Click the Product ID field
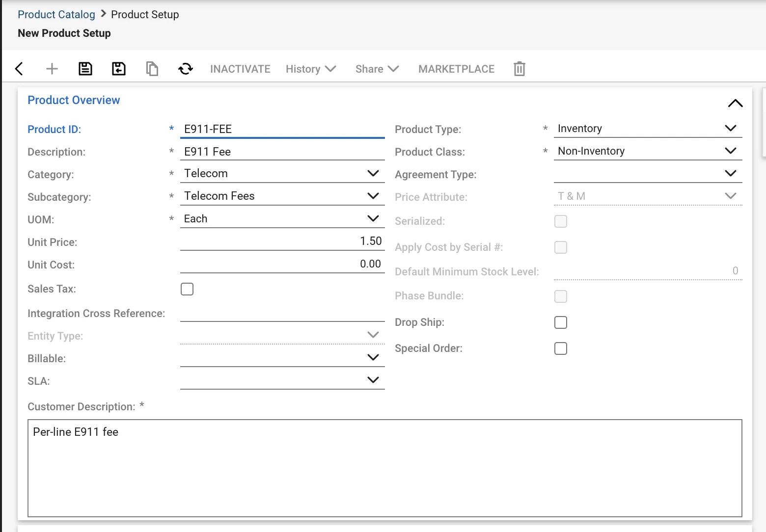 (282, 130)
